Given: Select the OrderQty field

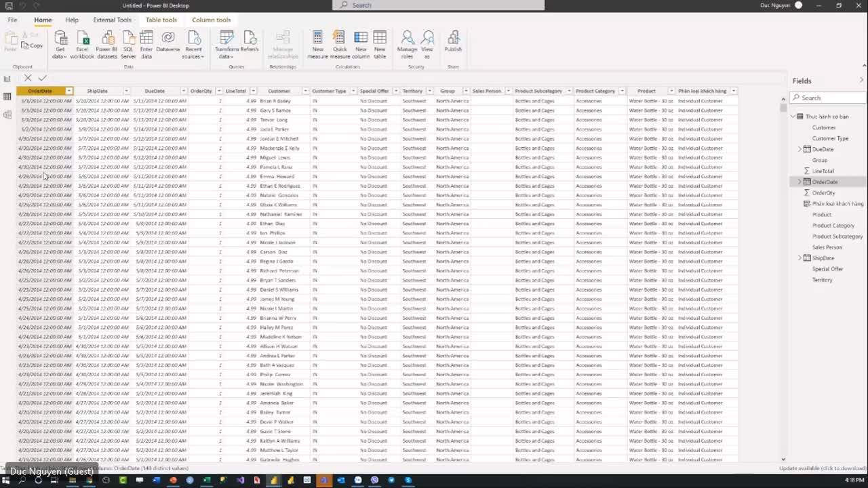Looking at the screenshot, I should 823,192.
